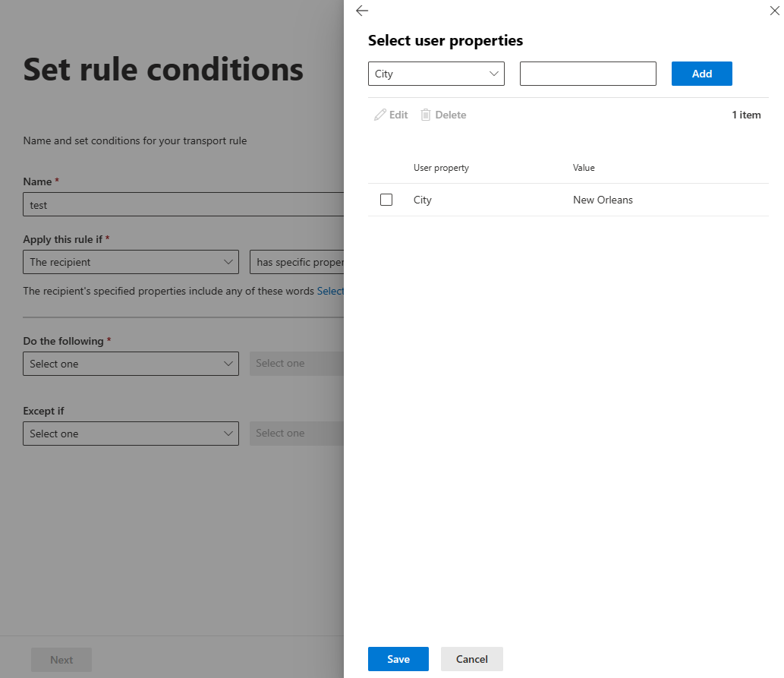Open the 'Do the following' dropdown

(x=131, y=364)
